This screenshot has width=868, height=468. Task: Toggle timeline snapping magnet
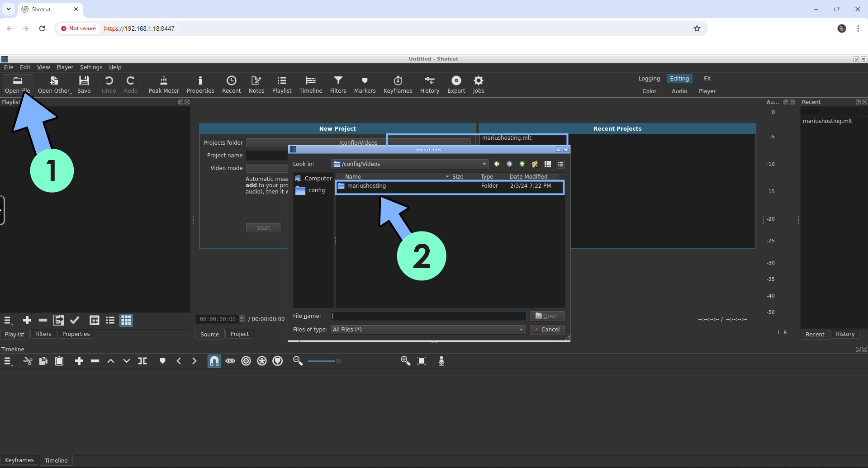pyautogui.click(x=214, y=361)
